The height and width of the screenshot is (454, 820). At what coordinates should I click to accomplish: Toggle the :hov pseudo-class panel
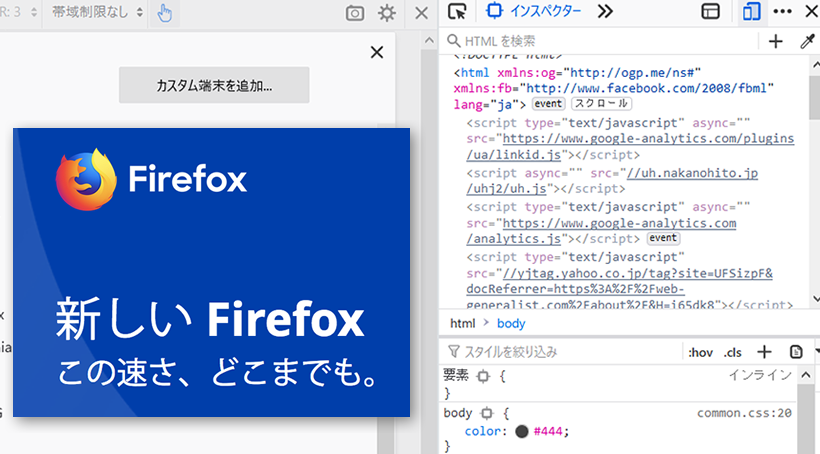coord(700,353)
